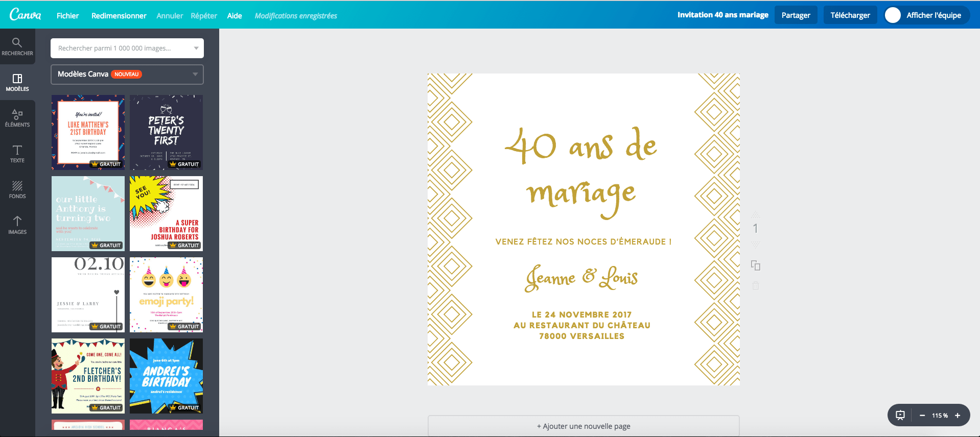Open the Texte sidebar panel
The width and height of the screenshot is (980, 437).
17,154
